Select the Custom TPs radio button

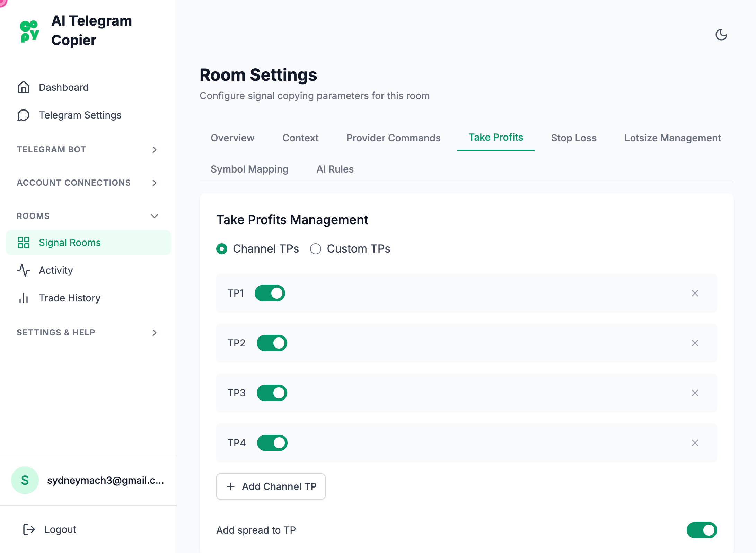pos(316,249)
